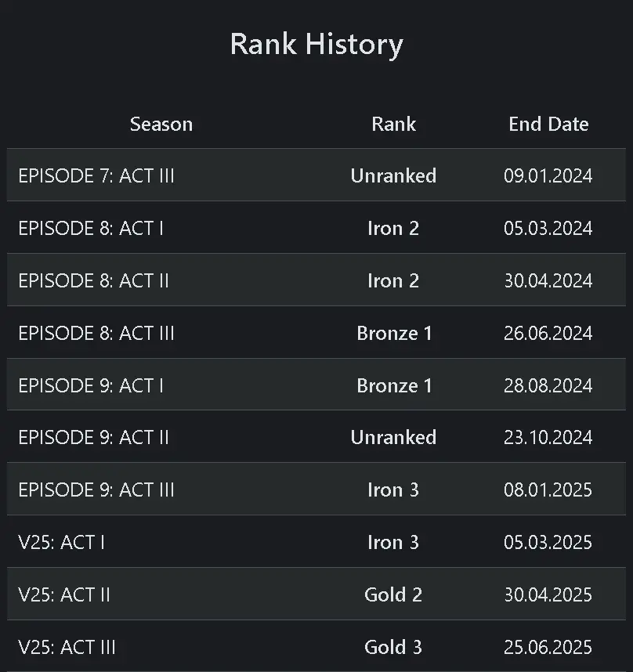Screen dimensions: 633x672
Task: Select the EPISODE 7: ACT III row
Action: point(96,175)
